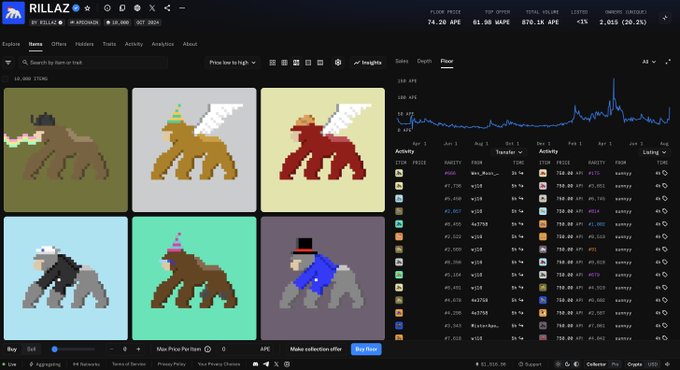Open Discord icon in the footer

click(x=255, y=364)
